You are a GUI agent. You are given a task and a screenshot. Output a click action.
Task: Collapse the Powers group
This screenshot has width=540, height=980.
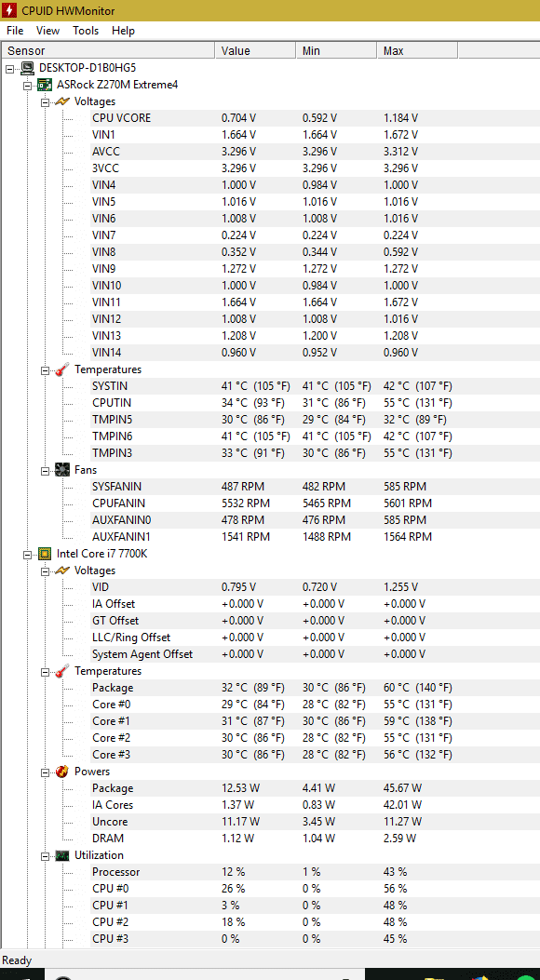45,772
